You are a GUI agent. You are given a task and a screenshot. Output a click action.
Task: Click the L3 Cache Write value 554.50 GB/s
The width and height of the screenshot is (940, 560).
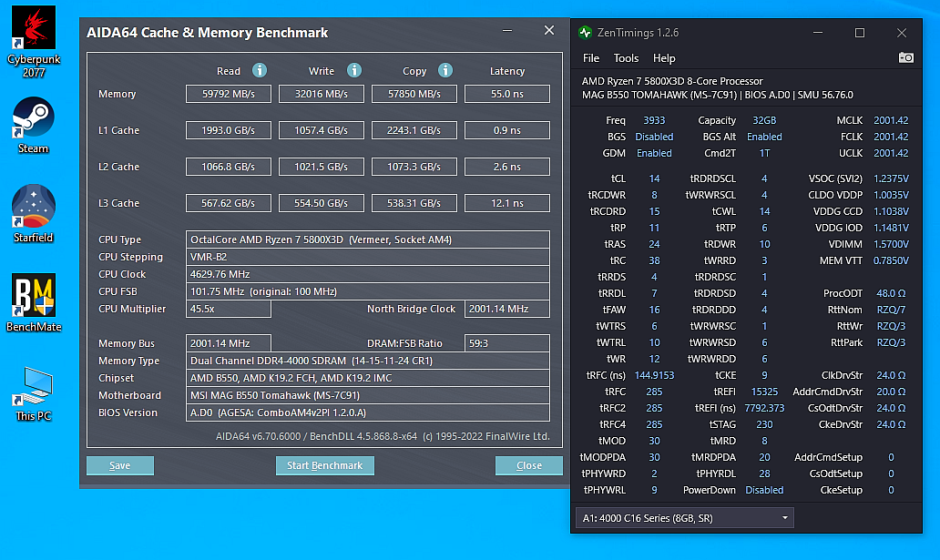(322, 203)
